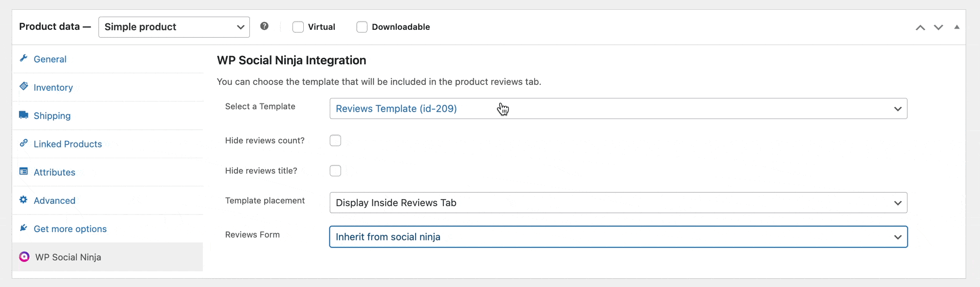This screenshot has height=287, width=980.
Task: Move Product data panel down
Action: click(x=938, y=27)
